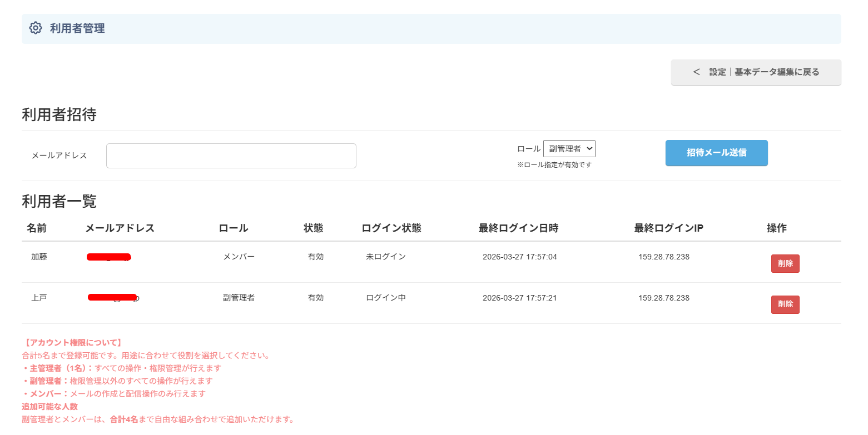The image size is (868, 435).
Task: Focus the メールアドレス input field
Action: [231, 156]
